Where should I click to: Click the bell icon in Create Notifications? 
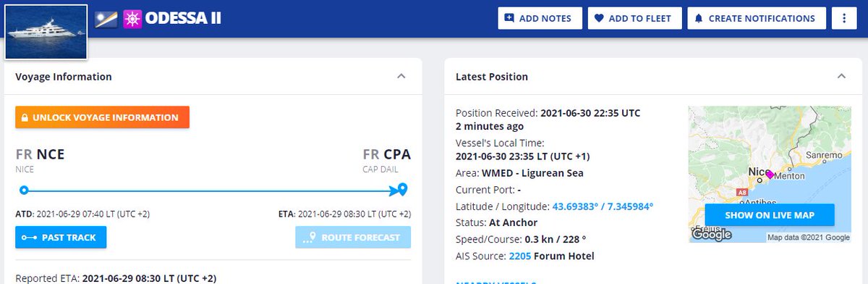tap(699, 18)
